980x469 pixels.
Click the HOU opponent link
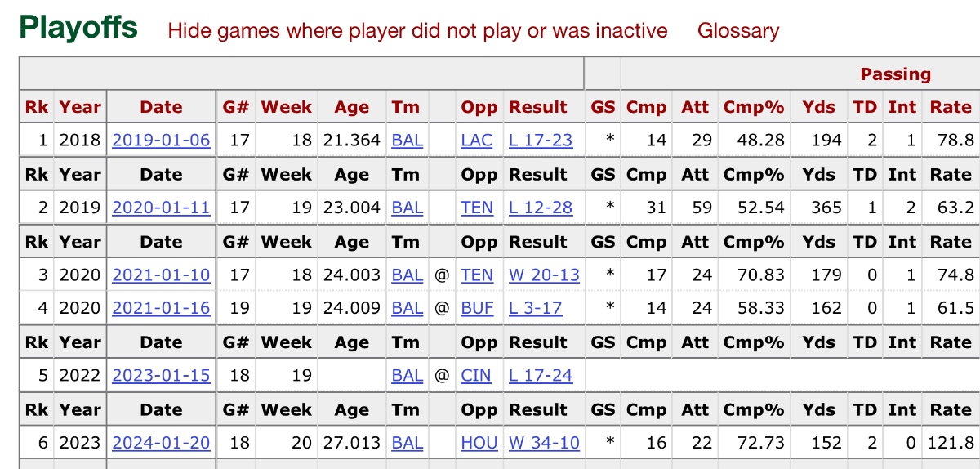coord(479,443)
